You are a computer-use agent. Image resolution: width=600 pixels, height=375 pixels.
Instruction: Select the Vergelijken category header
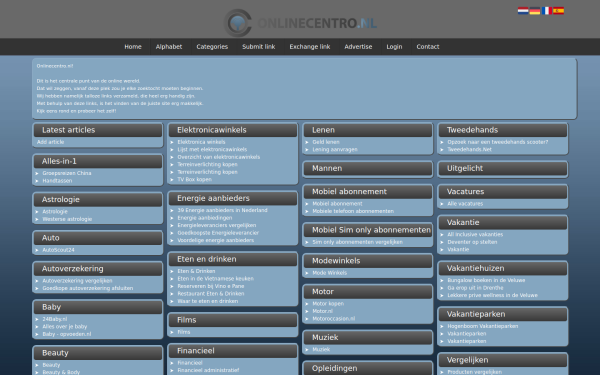(503, 360)
